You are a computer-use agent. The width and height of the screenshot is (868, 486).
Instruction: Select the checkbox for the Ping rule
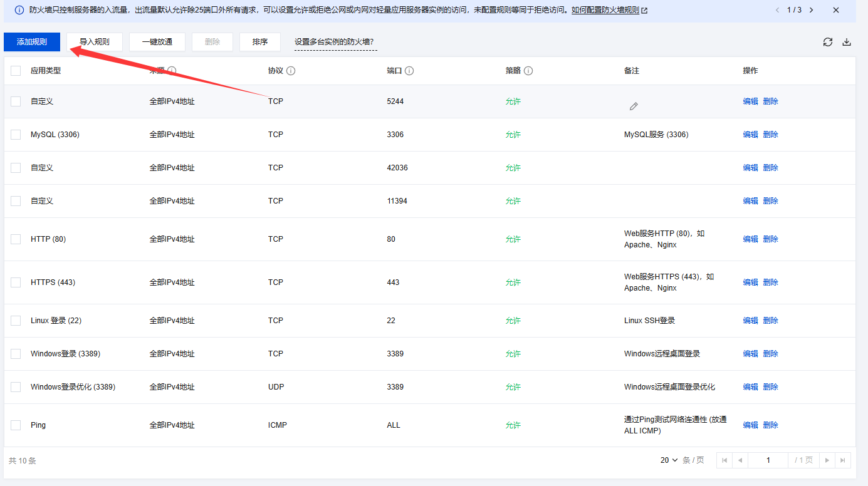[16, 425]
